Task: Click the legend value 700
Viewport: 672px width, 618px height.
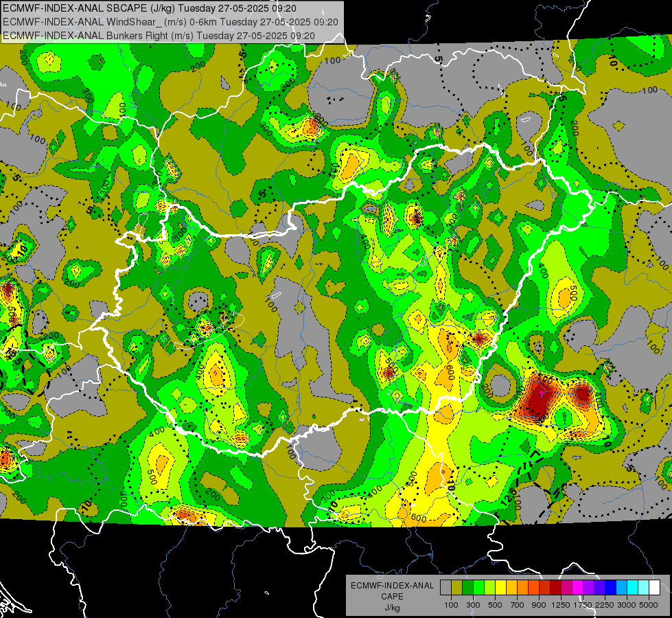Action: pos(518,605)
